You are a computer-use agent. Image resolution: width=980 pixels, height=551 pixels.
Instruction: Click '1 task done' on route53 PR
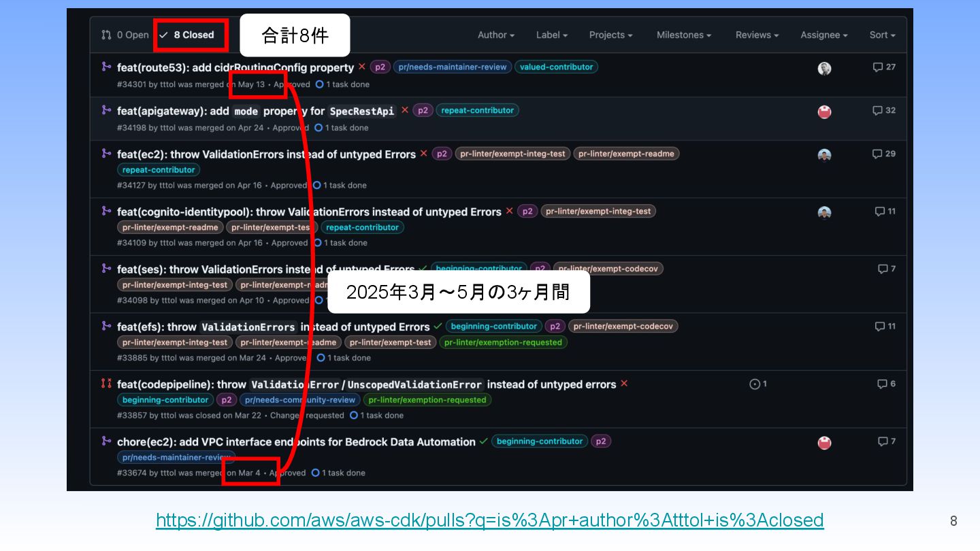[x=342, y=84]
